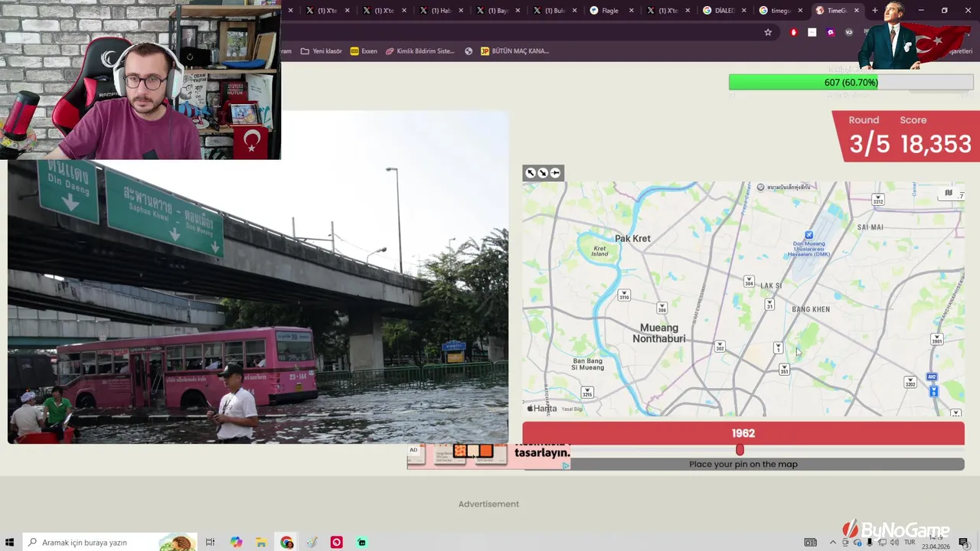Click the route 3901 shield on the map
This screenshot has height=551, width=980.
tap(937, 340)
